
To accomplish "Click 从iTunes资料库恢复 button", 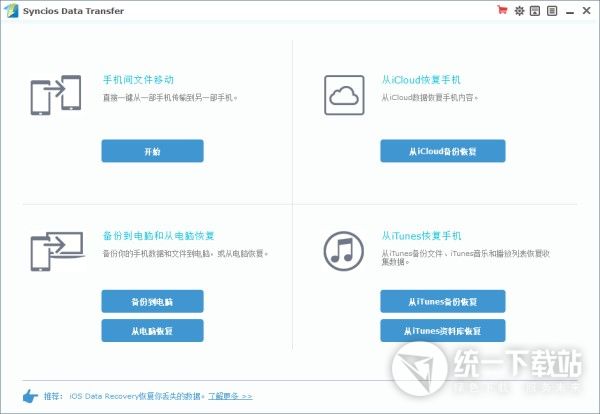I will click(x=443, y=331).
